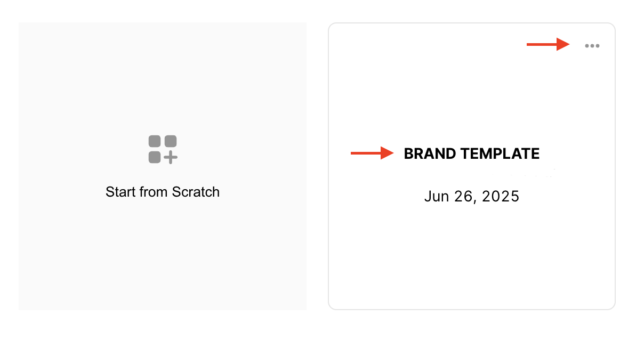
Task: Open the three-dot menu on Brand Template card
Action: (x=592, y=46)
